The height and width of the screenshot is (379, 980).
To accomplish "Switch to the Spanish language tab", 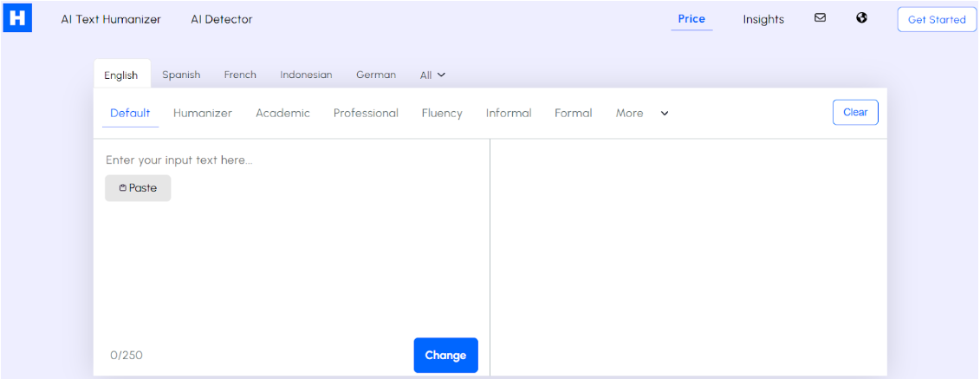I will (181, 75).
